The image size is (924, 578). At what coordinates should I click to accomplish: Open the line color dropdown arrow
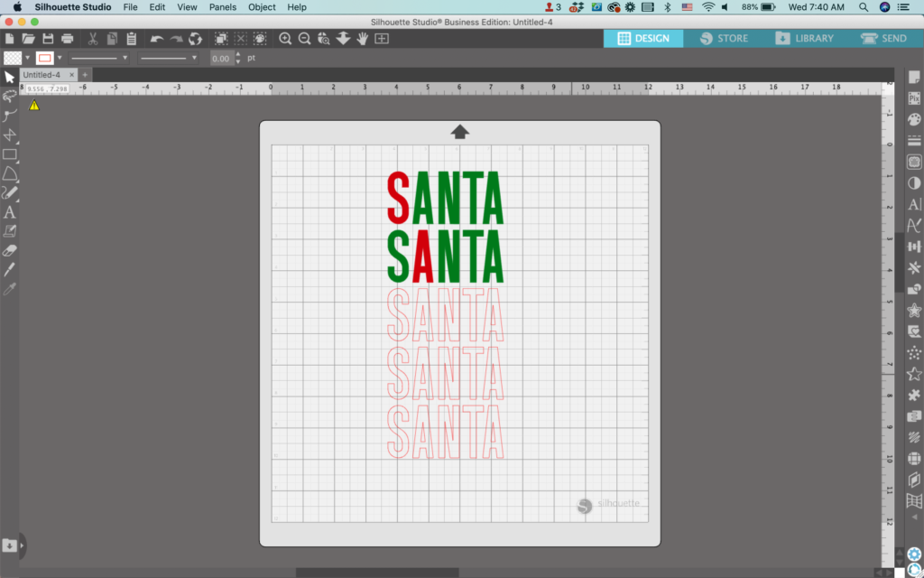(x=60, y=58)
